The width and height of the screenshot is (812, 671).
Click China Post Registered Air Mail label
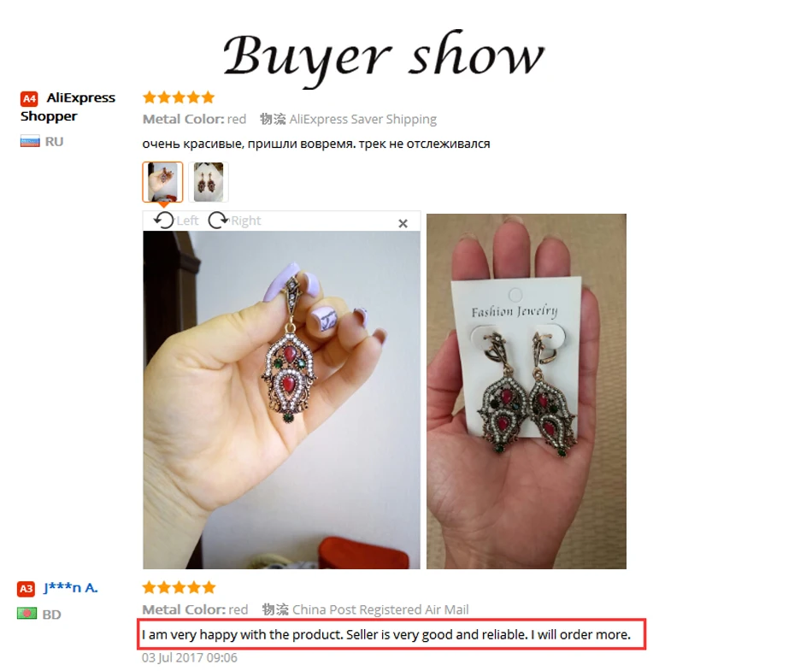click(x=380, y=609)
